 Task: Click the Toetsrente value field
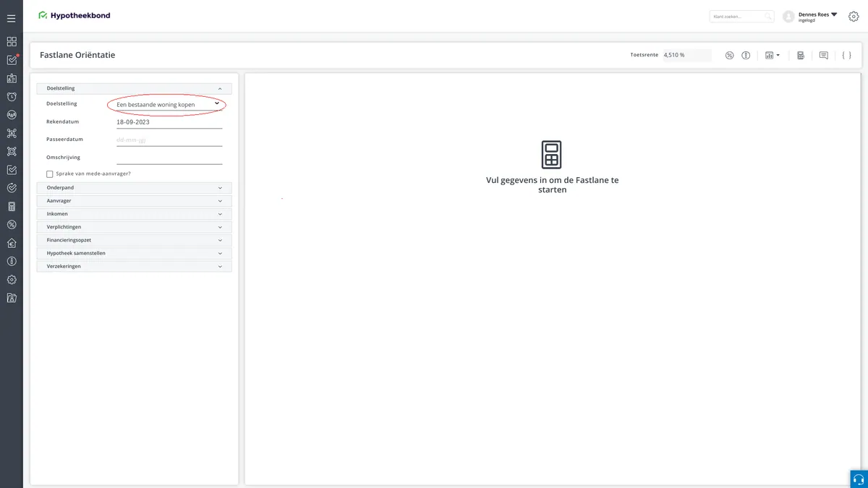(686, 55)
